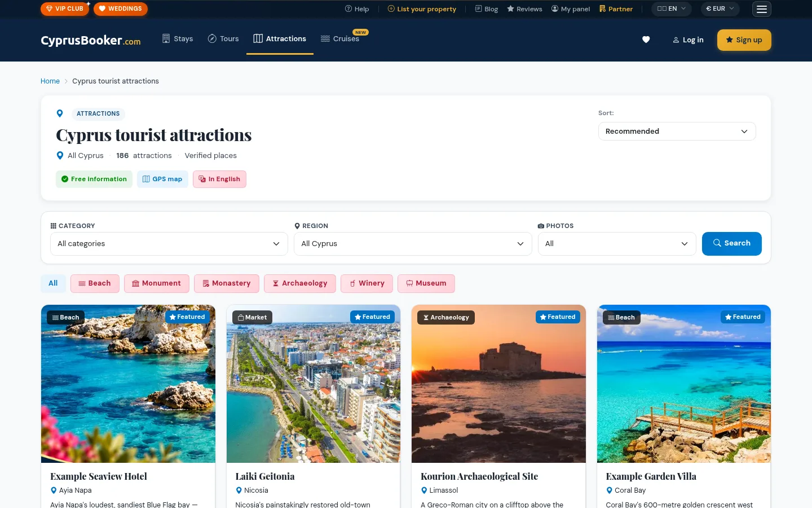
Task: Toggle the Beach filter chip
Action: tap(95, 283)
